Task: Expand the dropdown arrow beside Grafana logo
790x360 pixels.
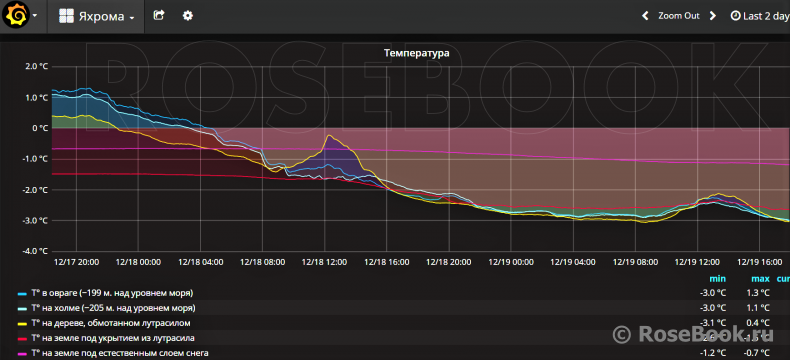Action: 35,16
